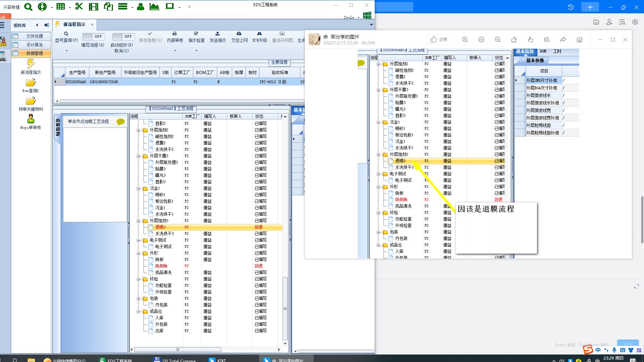
Task: Open EDS工程系统 from the Windows taskbar
Action: 116,360
